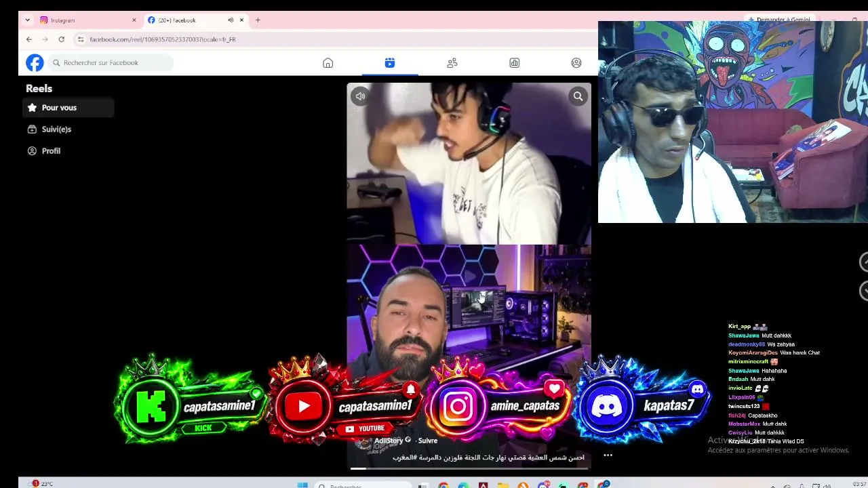Viewport: 868px width, 488px height.
Task: Open a new browser tab
Action: pos(258,20)
